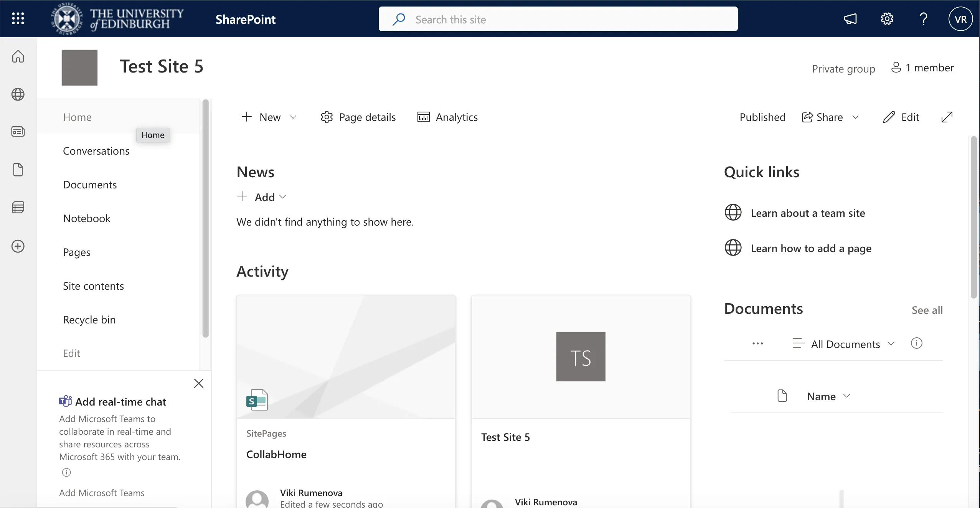Open the Recycle bin navigation item
This screenshot has height=508, width=980.
tap(89, 319)
